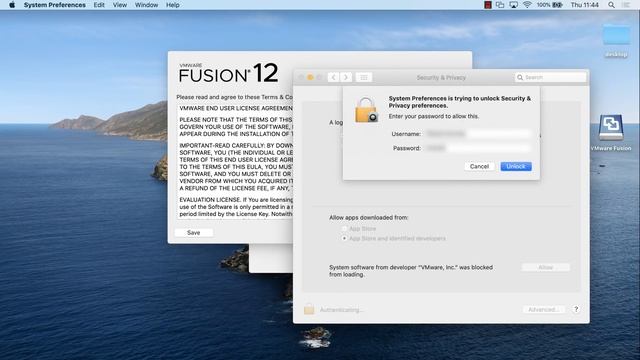
Task: Click the Username field in unlock dialog
Action: pyautogui.click(x=478, y=133)
